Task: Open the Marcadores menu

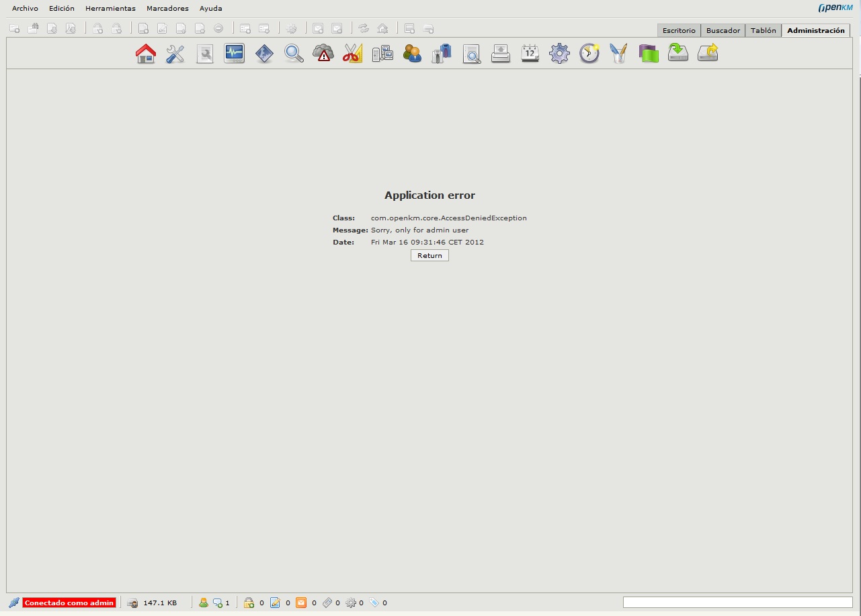Action: [x=167, y=9]
